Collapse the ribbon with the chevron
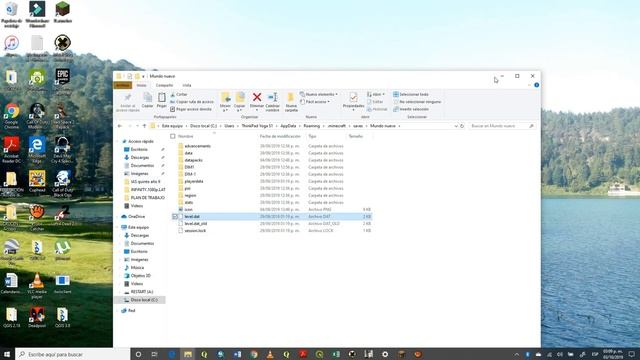The width and height of the screenshot is (640, 360). coord(529,85)
